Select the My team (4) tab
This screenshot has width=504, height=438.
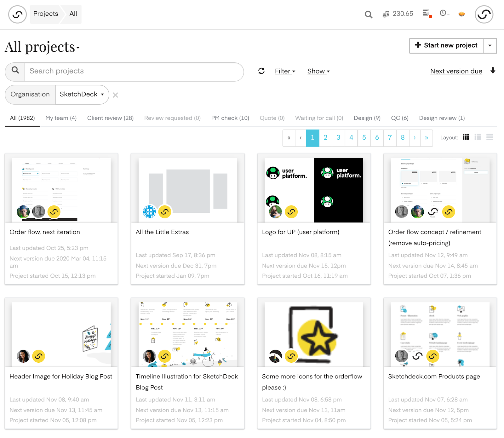[x=61, y=118]
